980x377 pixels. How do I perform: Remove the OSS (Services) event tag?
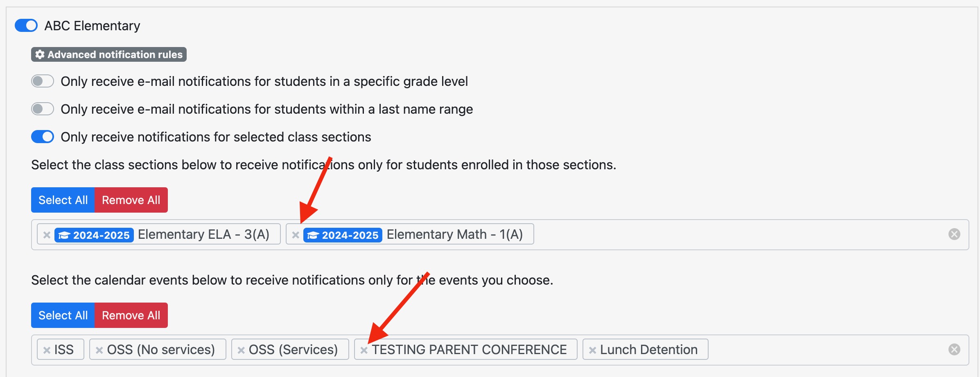click(241, 350)
